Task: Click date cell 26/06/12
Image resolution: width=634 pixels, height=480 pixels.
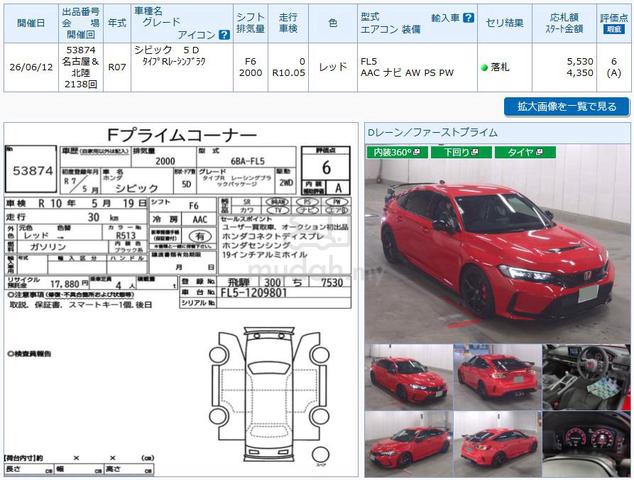Action: tap(31, 68)
